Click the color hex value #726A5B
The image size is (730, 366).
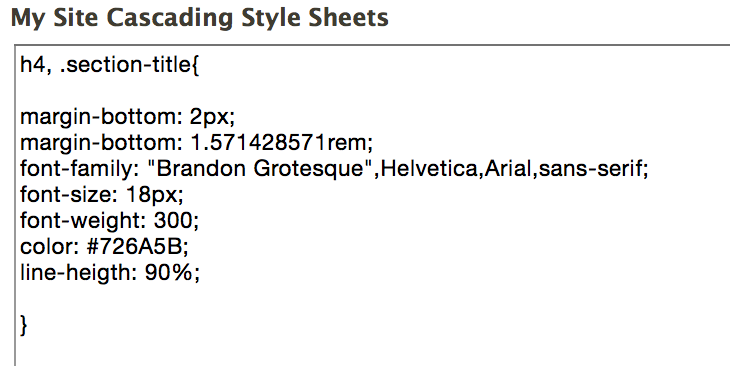tap(137, 247)
